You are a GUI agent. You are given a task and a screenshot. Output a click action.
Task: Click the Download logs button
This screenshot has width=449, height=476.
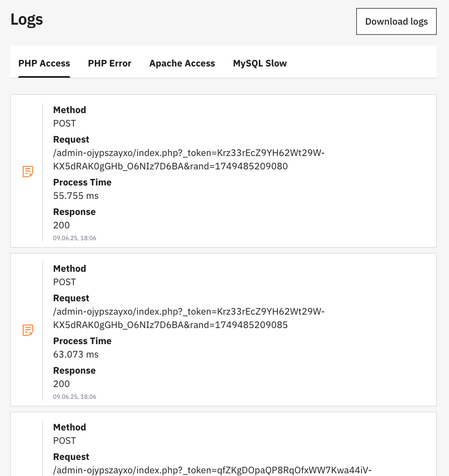pos(396,21)
